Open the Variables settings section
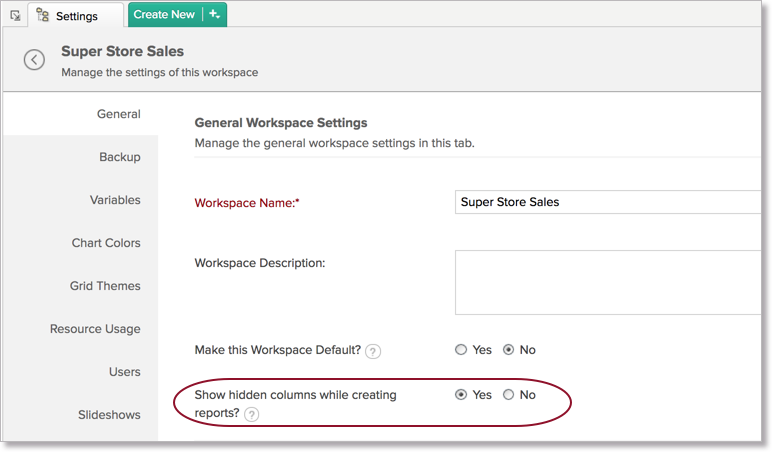 coord(115,200)
